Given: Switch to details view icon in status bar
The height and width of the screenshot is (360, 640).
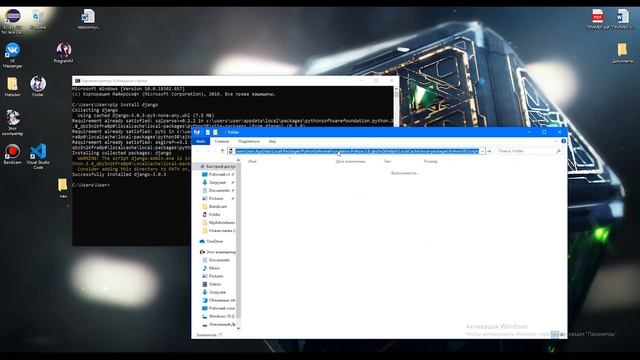Looking at the screenshot, I should [555, 334].
